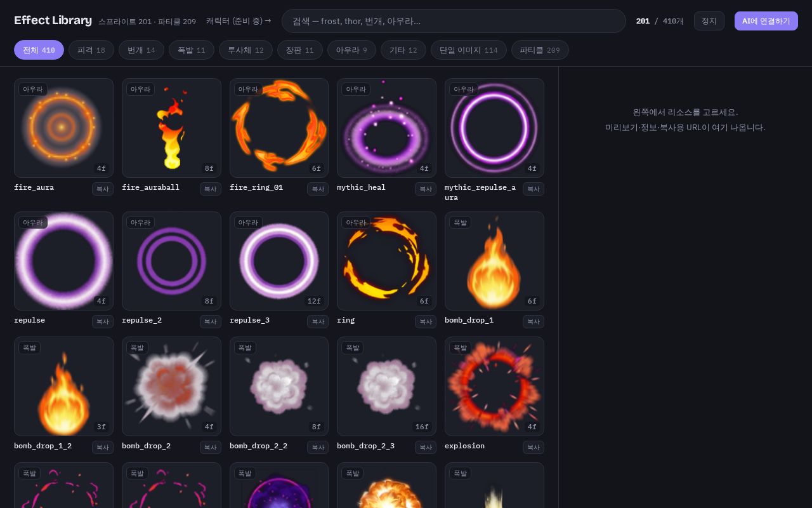Image resolution: width=812 pixels, height=508 pixels.
Task: Filter by 장판 11 category
Action: point(300,50)
